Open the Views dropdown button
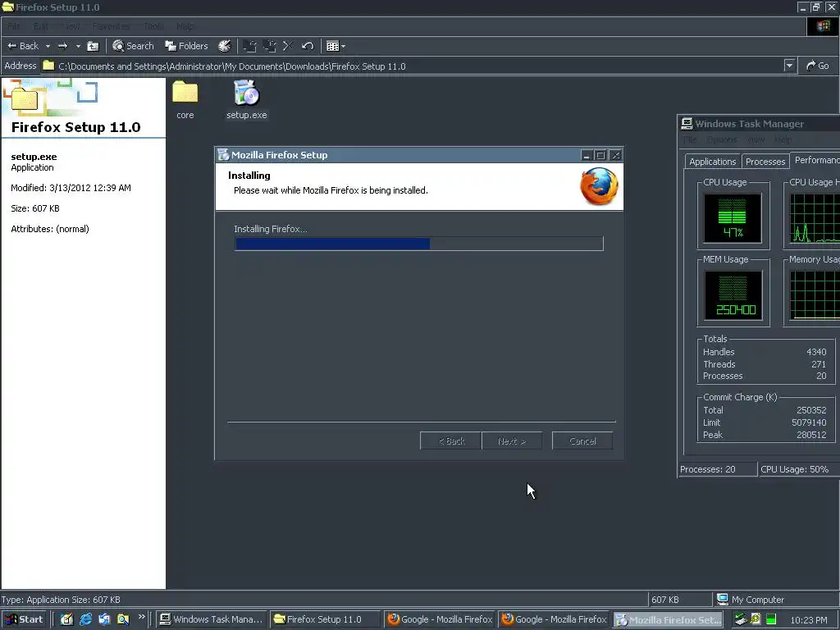The width and height of the screenshot is (840, 630). pos(336,46)
